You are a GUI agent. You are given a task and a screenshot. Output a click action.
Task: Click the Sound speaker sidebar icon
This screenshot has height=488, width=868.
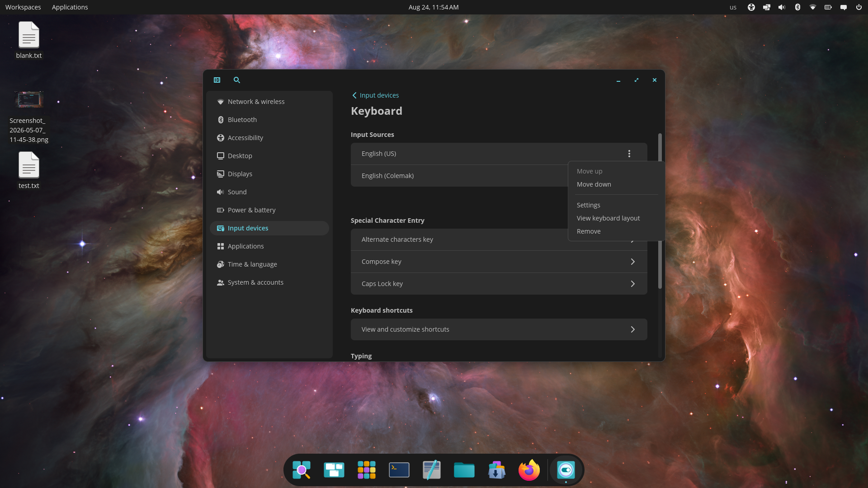click(x=220, y=192)
